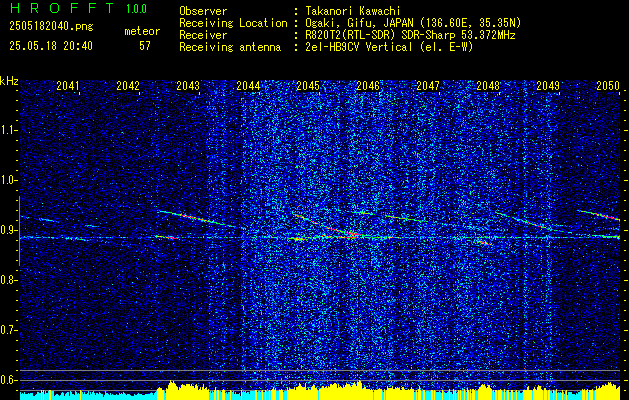The height and width of the screenshot is (400, 629).
Task: Click the Receiving Location label
Action: coord(233,23)
